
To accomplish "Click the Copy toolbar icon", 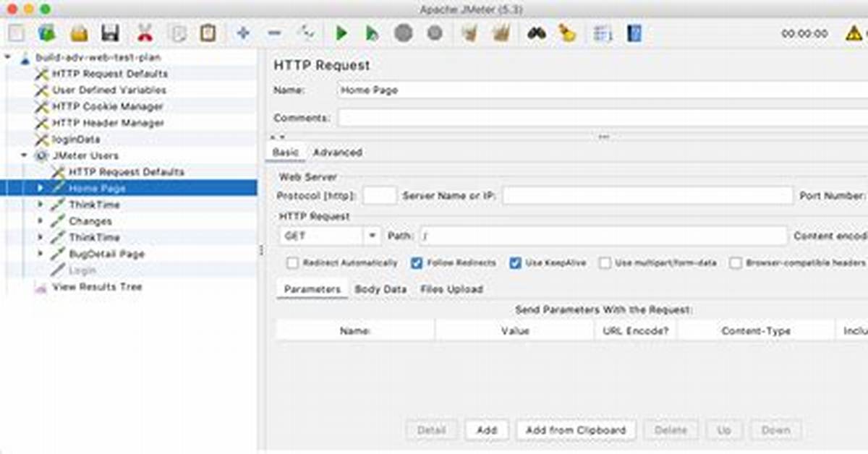I will click(177, 33).
